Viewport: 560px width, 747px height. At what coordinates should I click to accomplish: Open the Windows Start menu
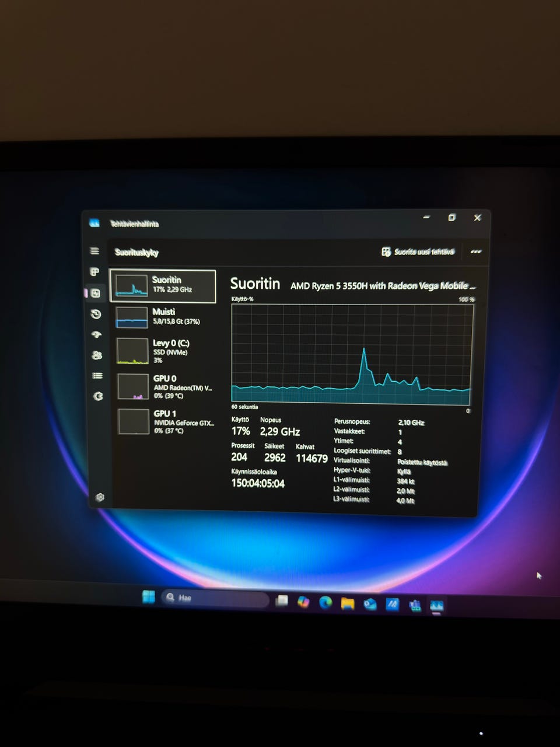pyautogui.click(x=149, y=596)
